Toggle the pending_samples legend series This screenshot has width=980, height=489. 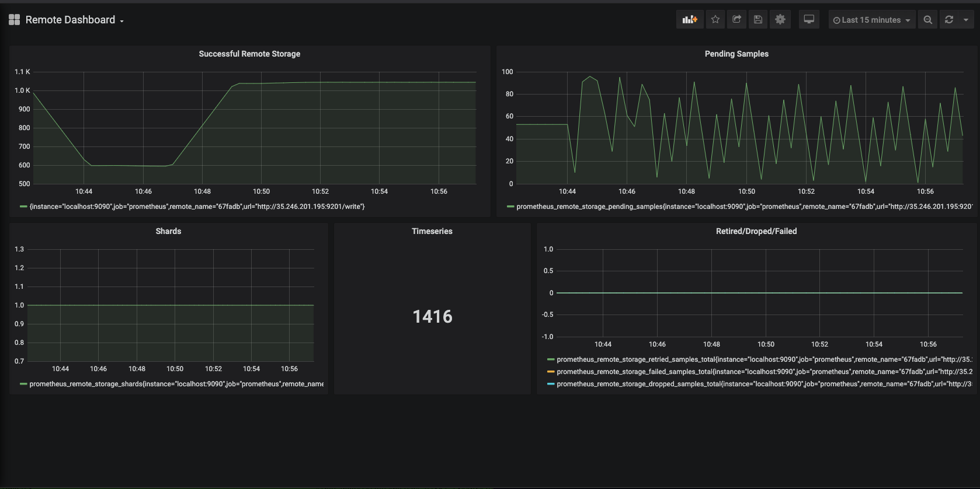coord(745,207)
